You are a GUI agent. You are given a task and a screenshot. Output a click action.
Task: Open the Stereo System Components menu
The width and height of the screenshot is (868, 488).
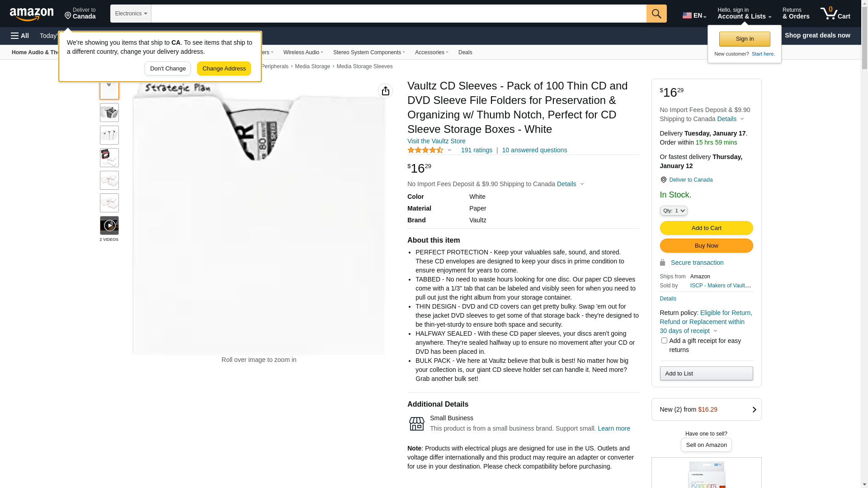[x=369, y=52]
